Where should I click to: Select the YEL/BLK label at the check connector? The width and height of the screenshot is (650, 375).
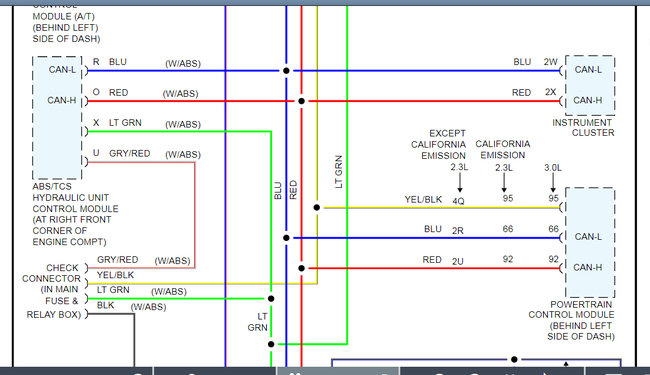point(116,275)
